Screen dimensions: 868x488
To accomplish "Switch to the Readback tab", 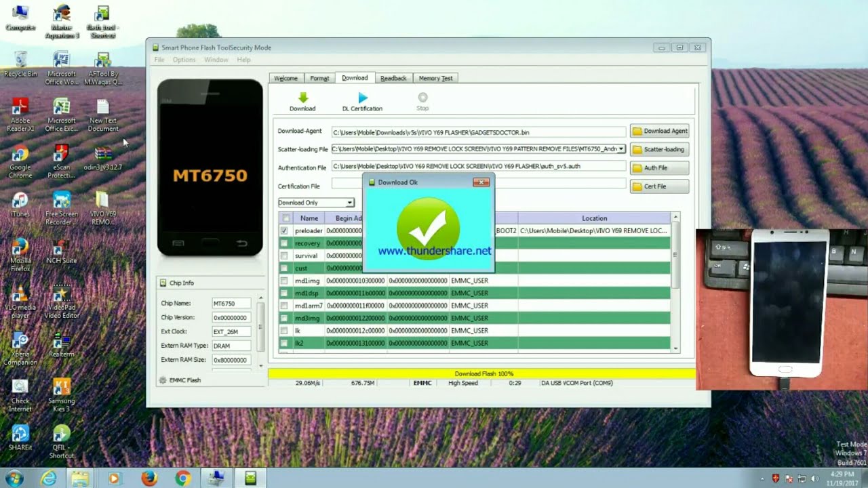I will [393, 78].
